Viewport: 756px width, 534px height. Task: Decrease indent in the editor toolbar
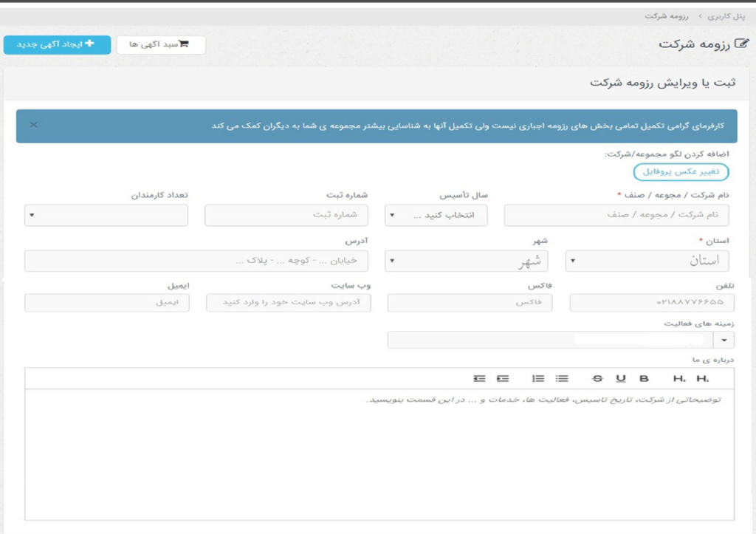click(x=480, y=378)
